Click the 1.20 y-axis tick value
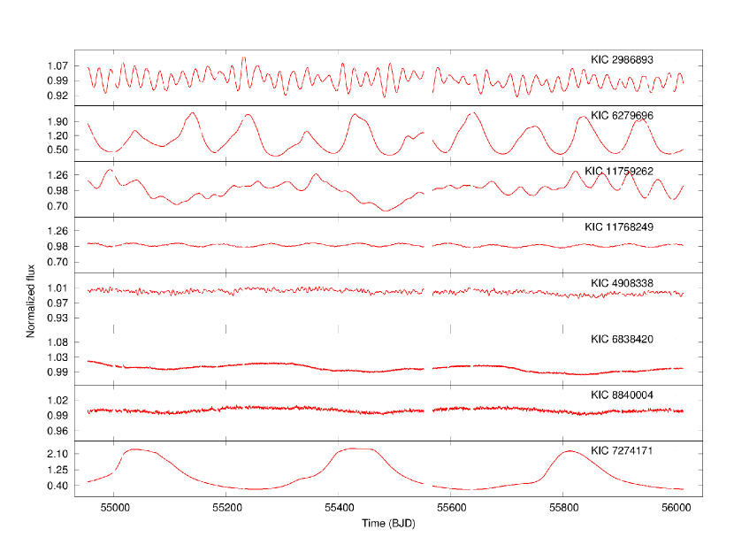This screenshot has height=560, width=734. [57, 135]
